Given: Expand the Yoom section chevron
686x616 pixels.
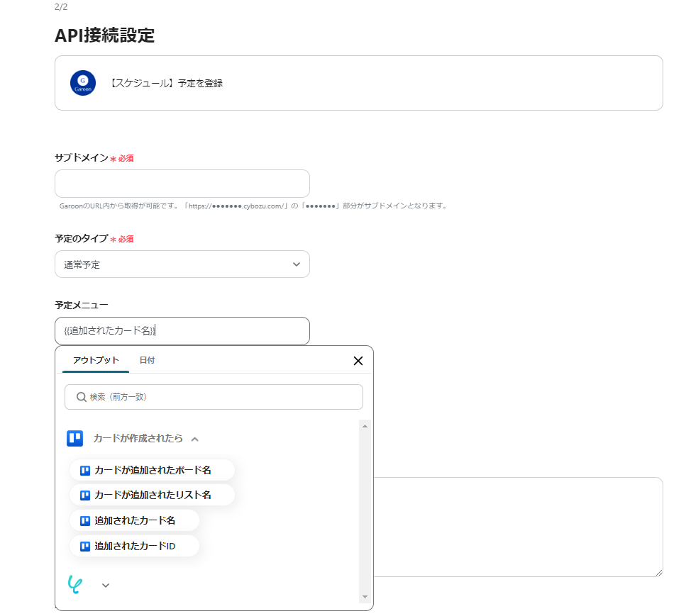Looking at the screenshot, I should (x=106, y=586).
